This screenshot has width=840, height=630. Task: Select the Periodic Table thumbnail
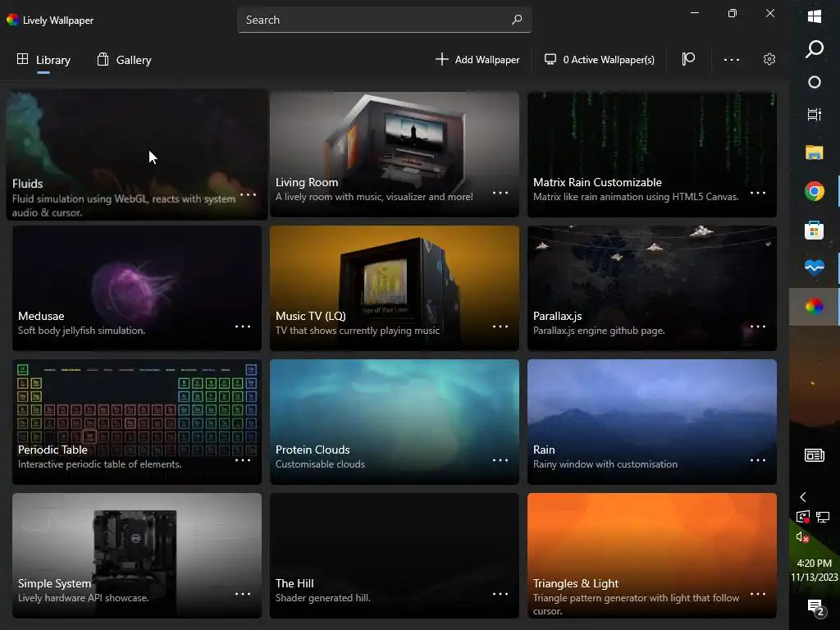(x=137, y=422)
